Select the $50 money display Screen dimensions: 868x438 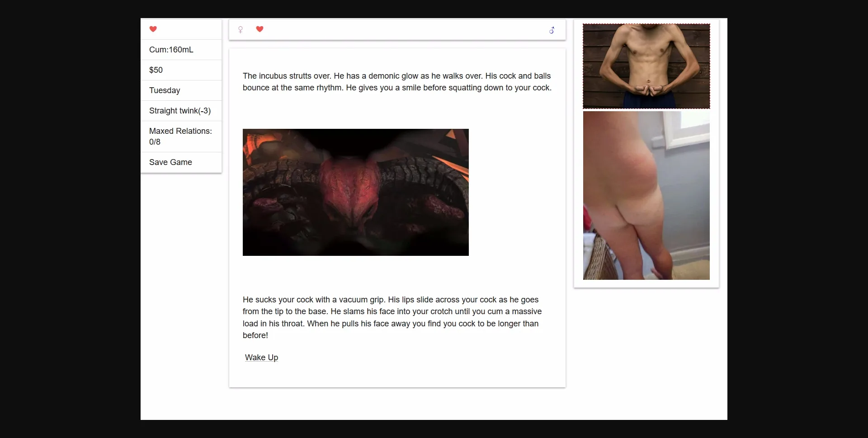(x=156, y=70)
